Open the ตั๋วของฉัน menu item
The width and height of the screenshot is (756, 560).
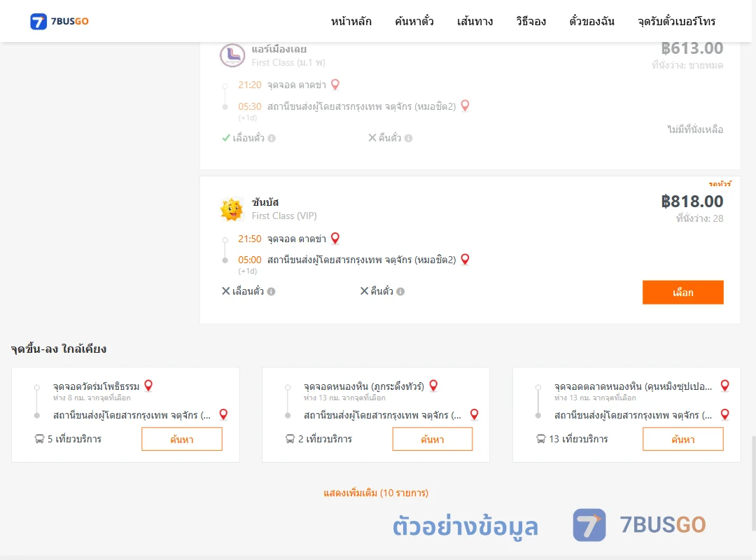(x=591, y=21)
